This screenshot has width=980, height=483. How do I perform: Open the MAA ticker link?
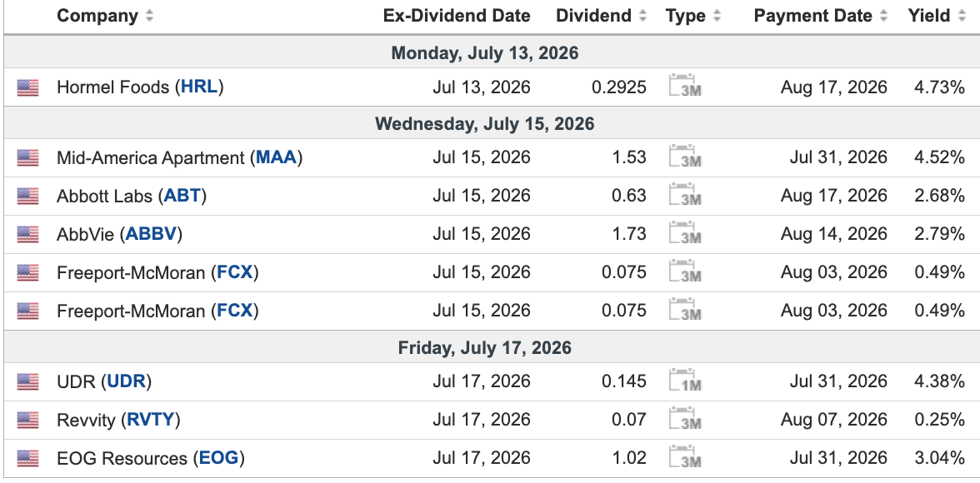point(277,157)
